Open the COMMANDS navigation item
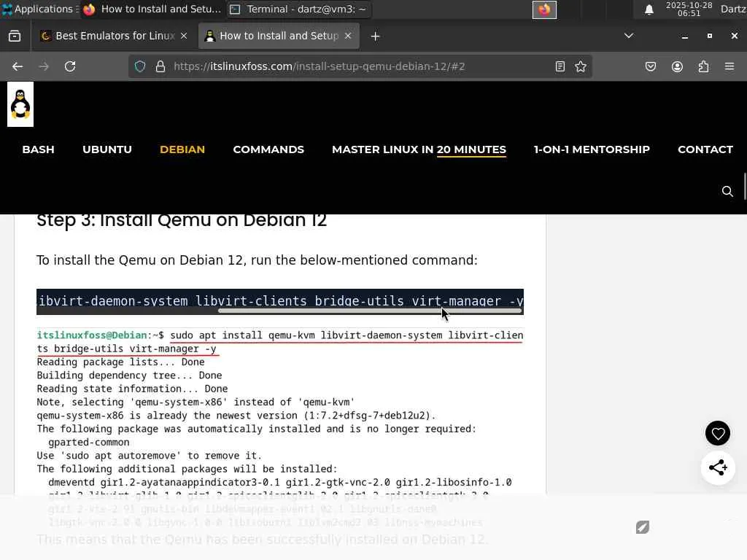This screenshot has width=747, height=560. (268, 149)
